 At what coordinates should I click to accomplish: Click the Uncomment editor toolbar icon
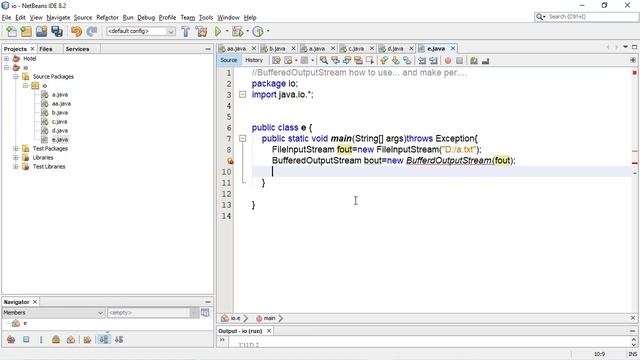coord(485,60)
